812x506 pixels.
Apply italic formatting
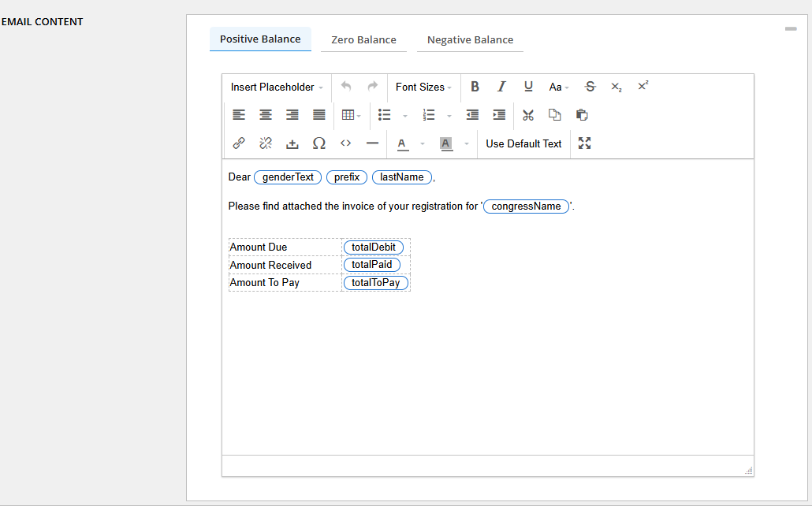(x=501, y=87)
